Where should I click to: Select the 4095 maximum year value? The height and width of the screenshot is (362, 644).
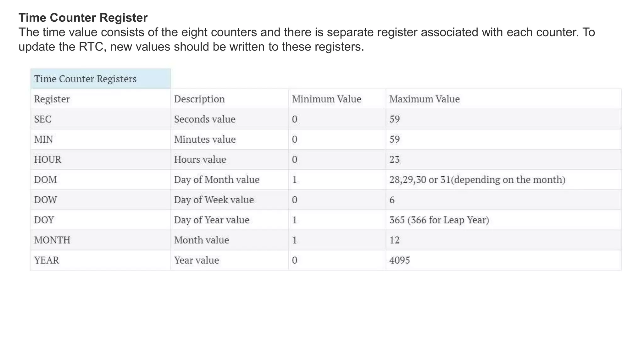399,260
